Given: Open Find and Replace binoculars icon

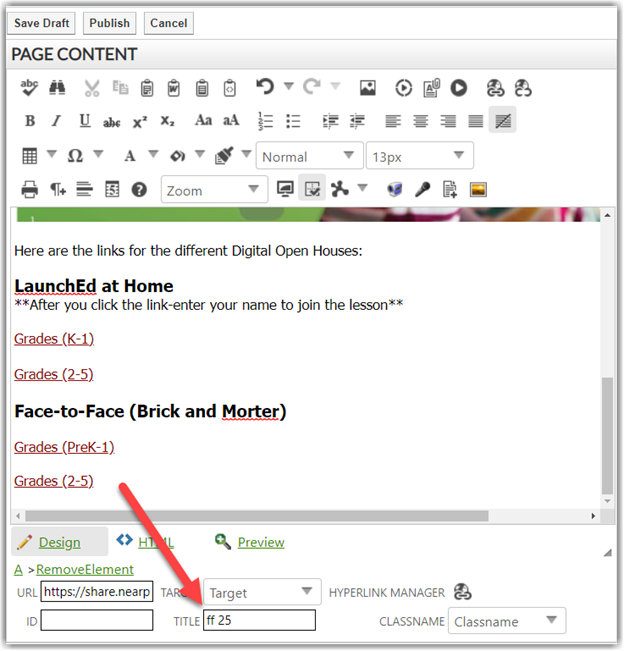Looking at the screenshot, I should click(57, 88).
